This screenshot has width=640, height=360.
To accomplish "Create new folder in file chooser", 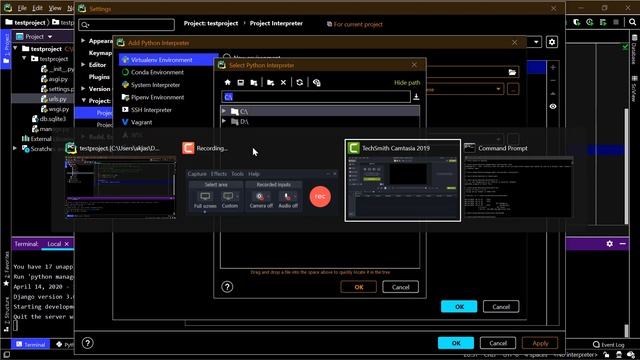I will click(x=270, y=82).
